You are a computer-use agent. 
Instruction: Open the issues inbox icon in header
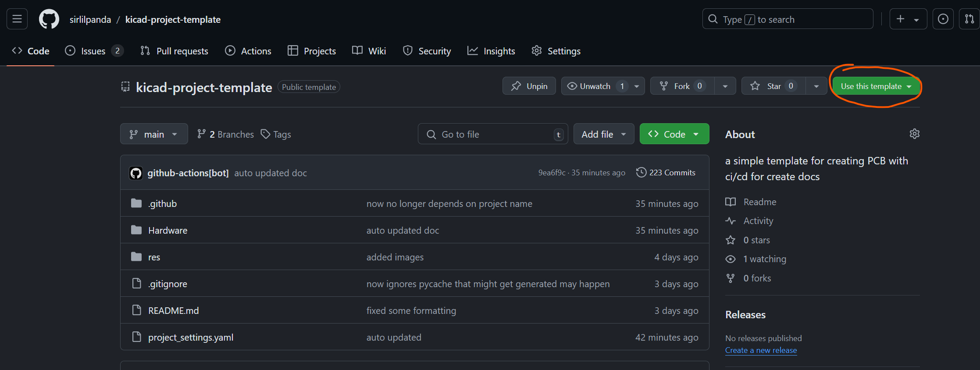943,19
